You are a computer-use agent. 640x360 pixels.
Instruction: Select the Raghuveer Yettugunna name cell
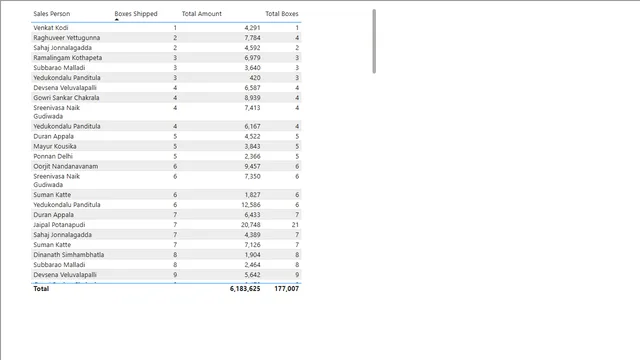[67, 38]
